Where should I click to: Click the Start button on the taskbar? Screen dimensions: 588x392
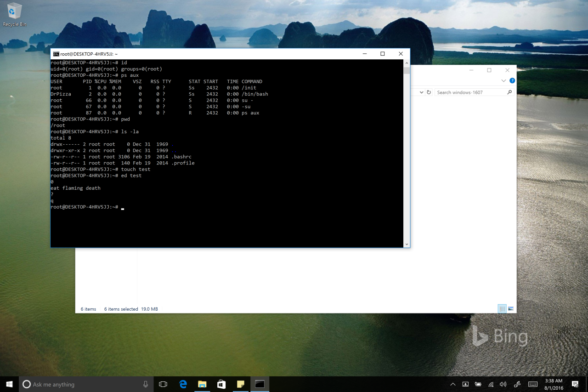click(9, 384)
